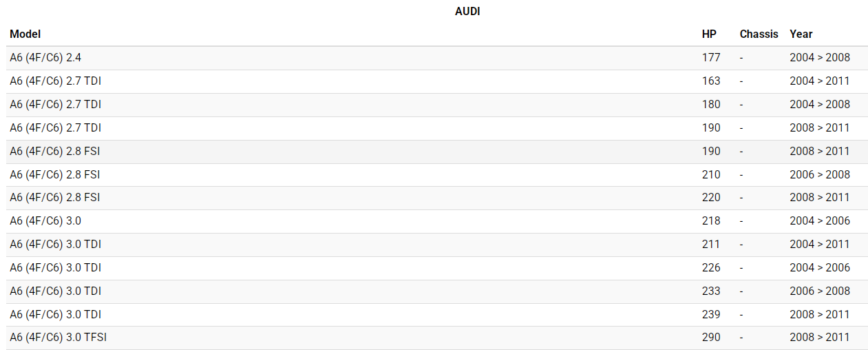Click the 180 HP value
The image size is (868, 350).
click(x=711, y=105)
